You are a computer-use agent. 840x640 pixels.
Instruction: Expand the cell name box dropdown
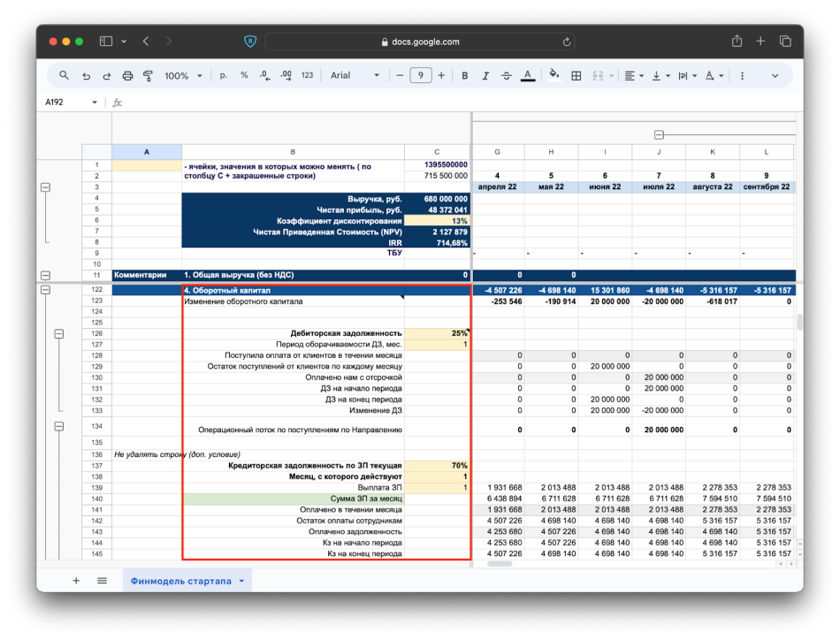click(x=95, y=103)
